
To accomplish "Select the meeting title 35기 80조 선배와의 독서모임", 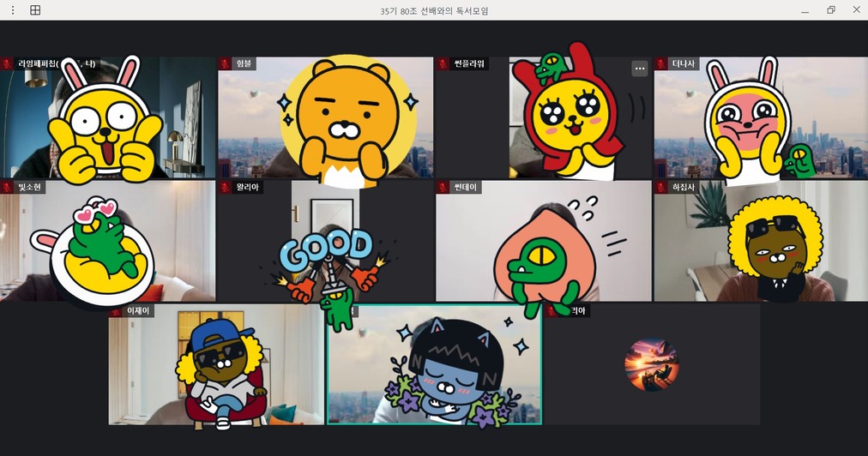I will point(434,10).
